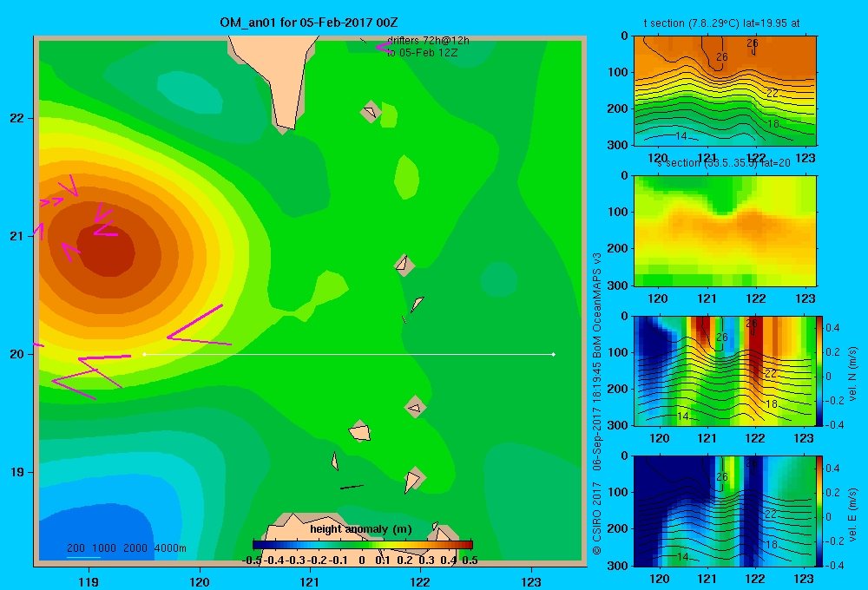Click the "18" contour label in the t section
This screenshot has height=590, width=868.
point(773,123)
